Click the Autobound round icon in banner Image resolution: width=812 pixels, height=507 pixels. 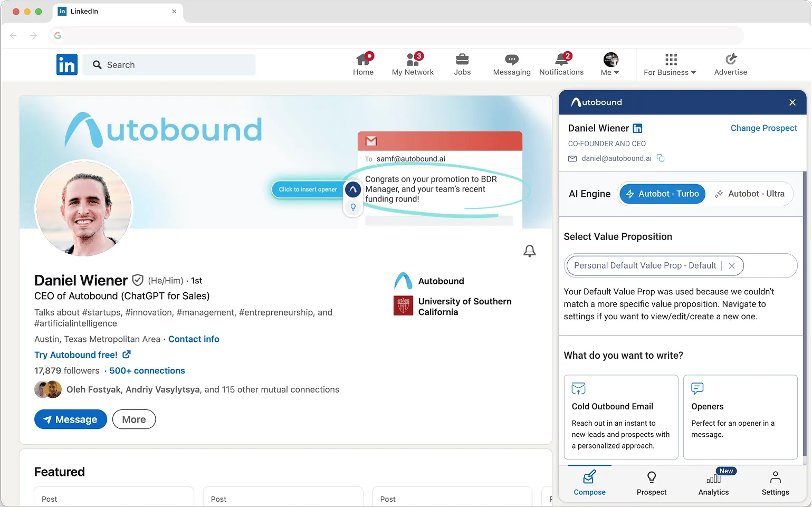pyautogui.click(x=353, y=189)
